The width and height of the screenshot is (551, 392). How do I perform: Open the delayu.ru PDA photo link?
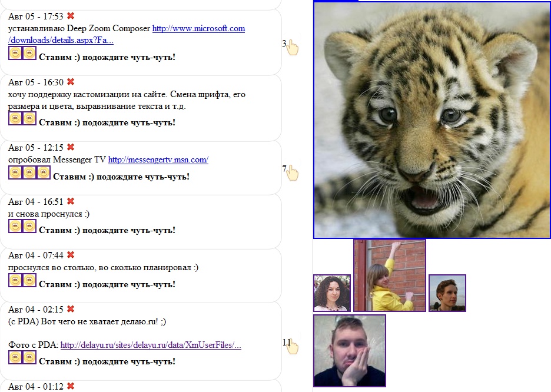pyautogui.click(x=151, y=345)
